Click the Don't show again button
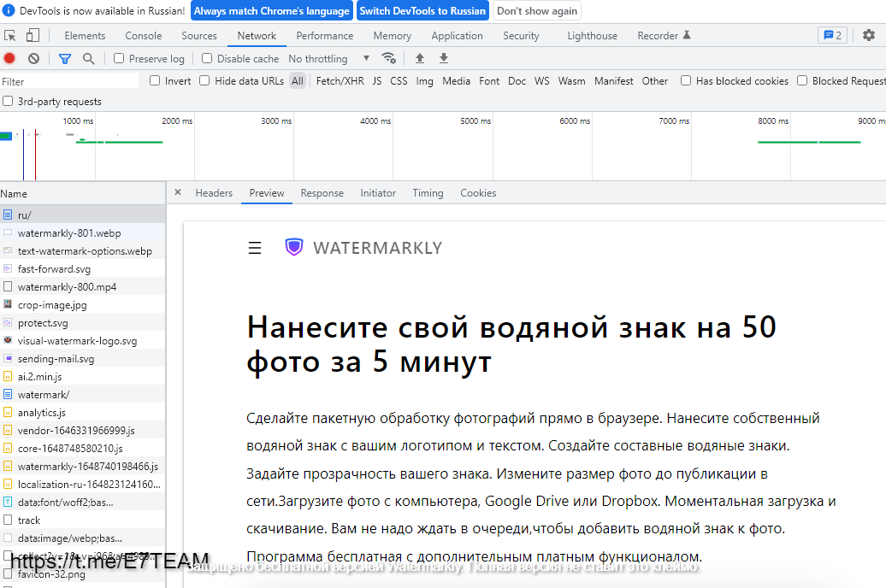Screen dimensions: 886x588 click(x=536, y=11)
